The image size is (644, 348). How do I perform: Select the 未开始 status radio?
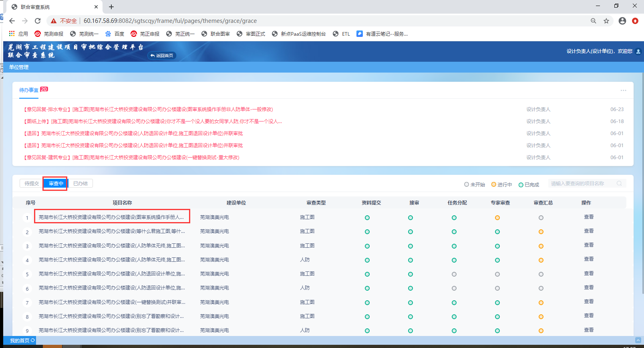(467, 185)
